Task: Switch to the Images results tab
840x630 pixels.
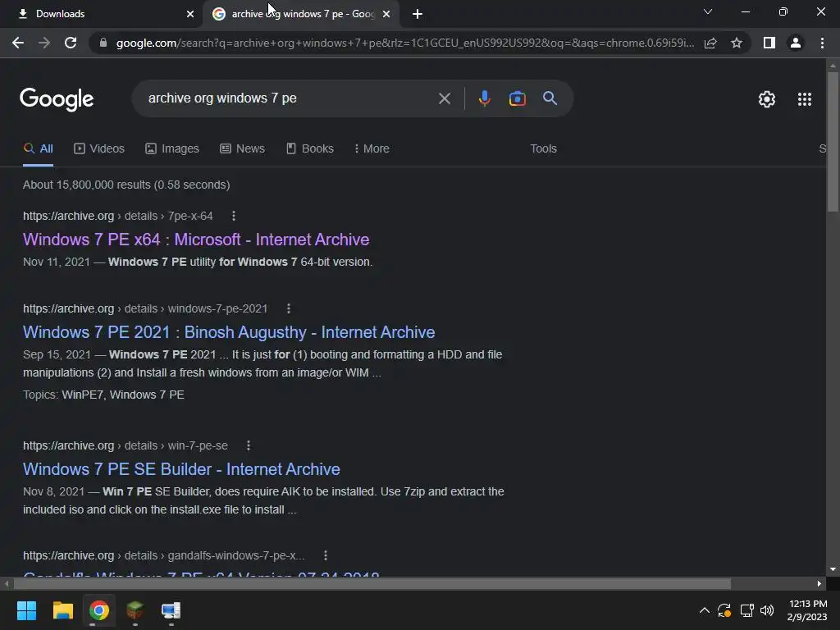Action: click(172, 149)
